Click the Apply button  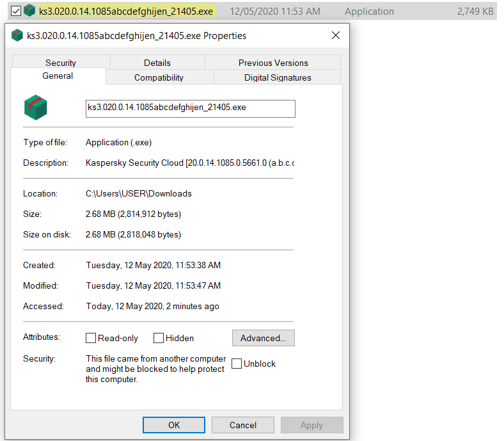coord(311,425)
